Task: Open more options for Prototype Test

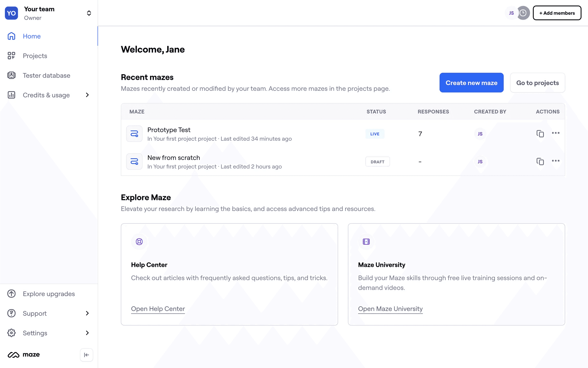Action: [556, 133]
